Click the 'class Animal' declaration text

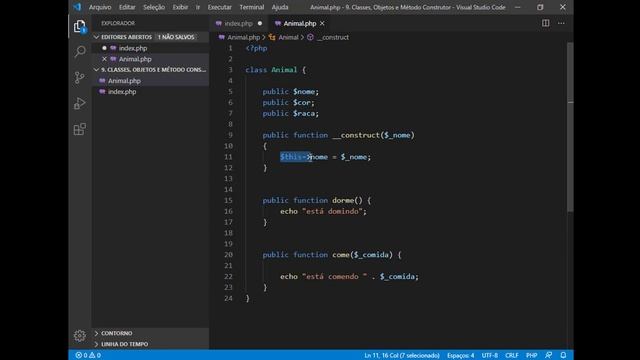[x=271, y=70]
